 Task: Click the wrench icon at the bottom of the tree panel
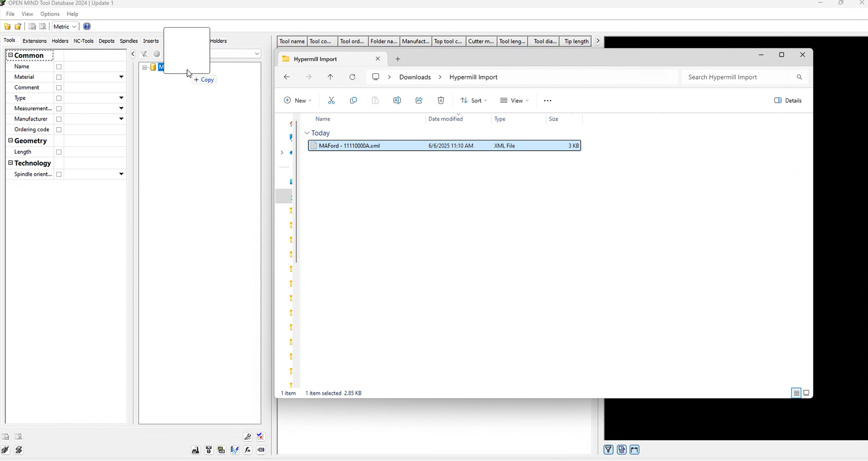click(x=248, y=437)
